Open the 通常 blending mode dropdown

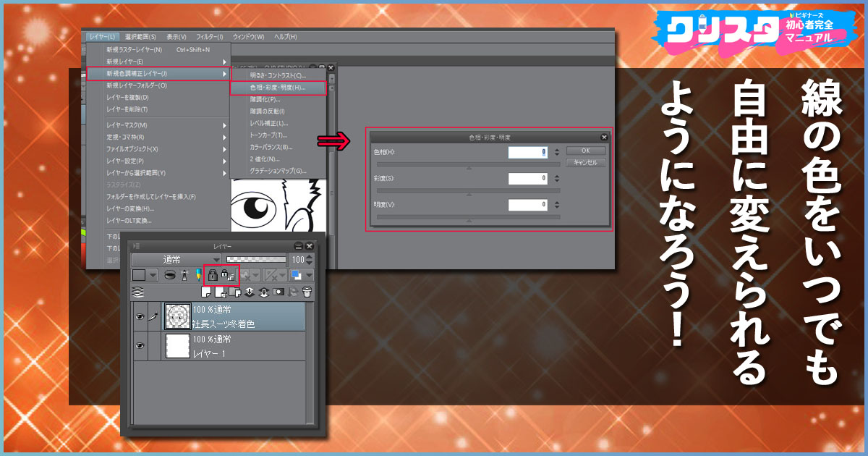[176, 259]
